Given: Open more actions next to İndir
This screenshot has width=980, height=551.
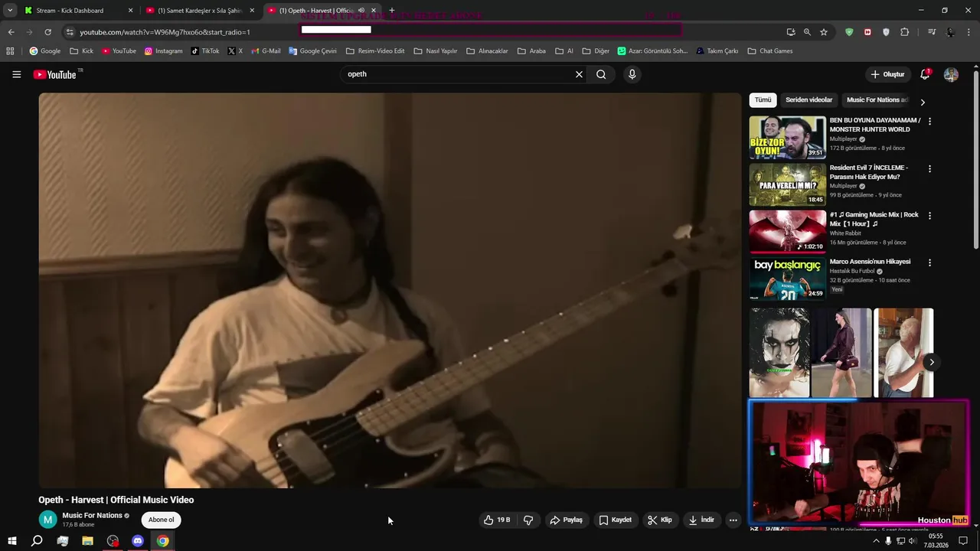Looking at the screenshot, I should (x=733, y=520).
